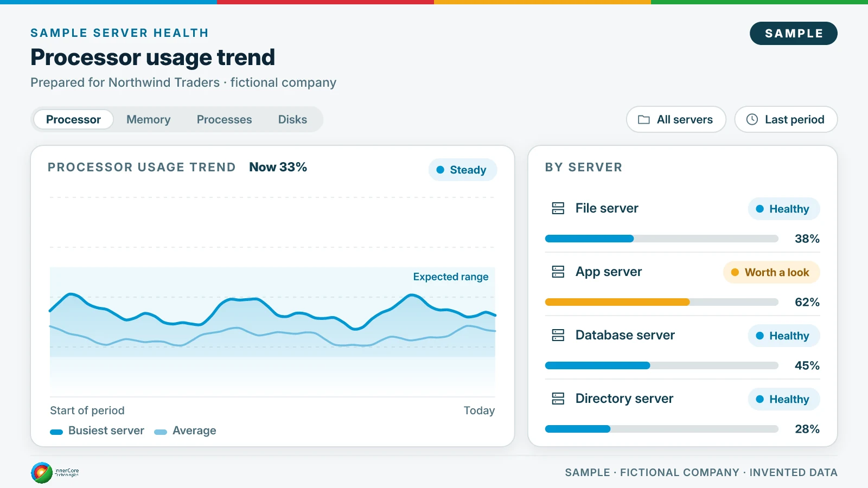Click the File server Healthy badge

pos(784,209)
